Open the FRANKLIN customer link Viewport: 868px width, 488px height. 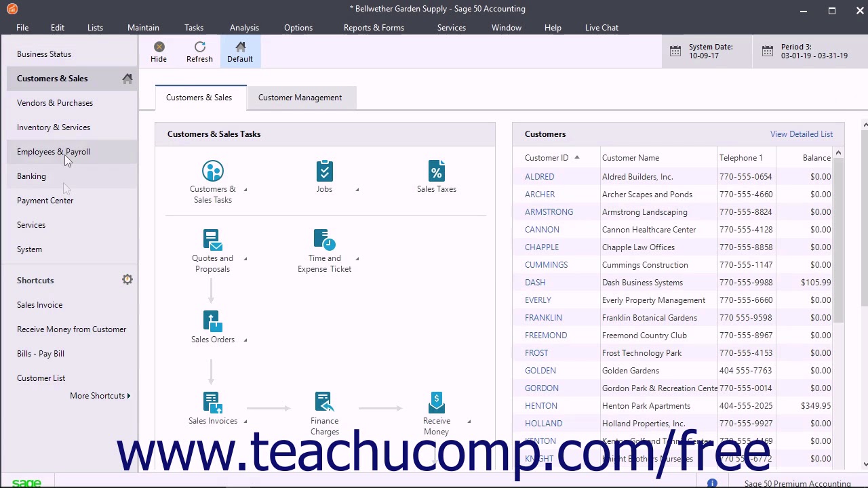click(x=543, y=318)
